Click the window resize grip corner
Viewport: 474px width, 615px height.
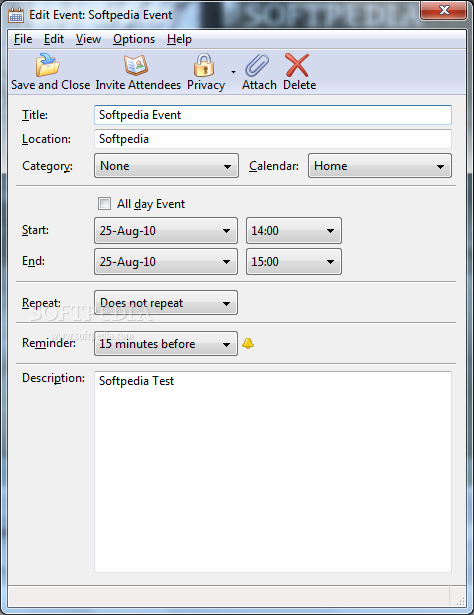click(460, 600)
